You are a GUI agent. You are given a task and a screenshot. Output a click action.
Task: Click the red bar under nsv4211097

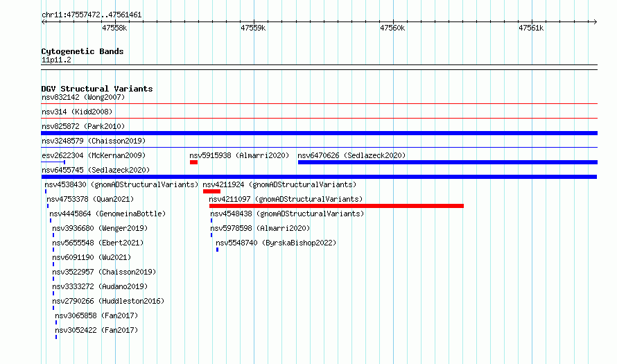(x=336, y=206)
